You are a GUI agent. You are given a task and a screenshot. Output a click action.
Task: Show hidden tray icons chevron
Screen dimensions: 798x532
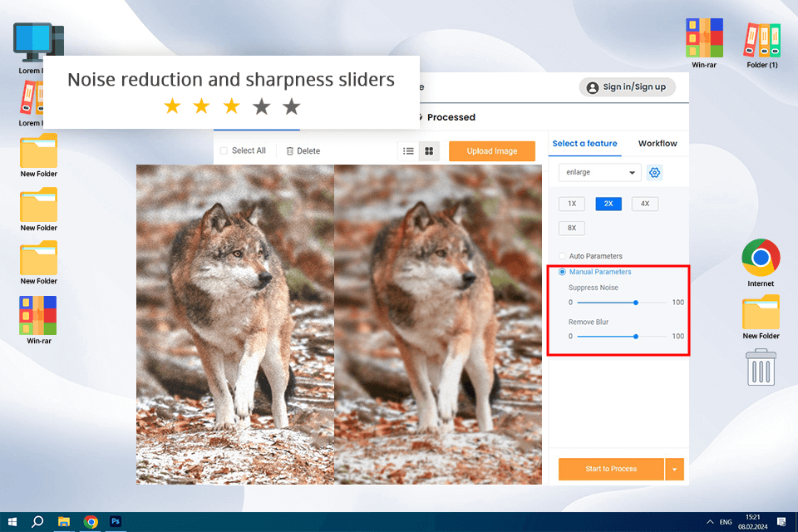coord(710,522)
